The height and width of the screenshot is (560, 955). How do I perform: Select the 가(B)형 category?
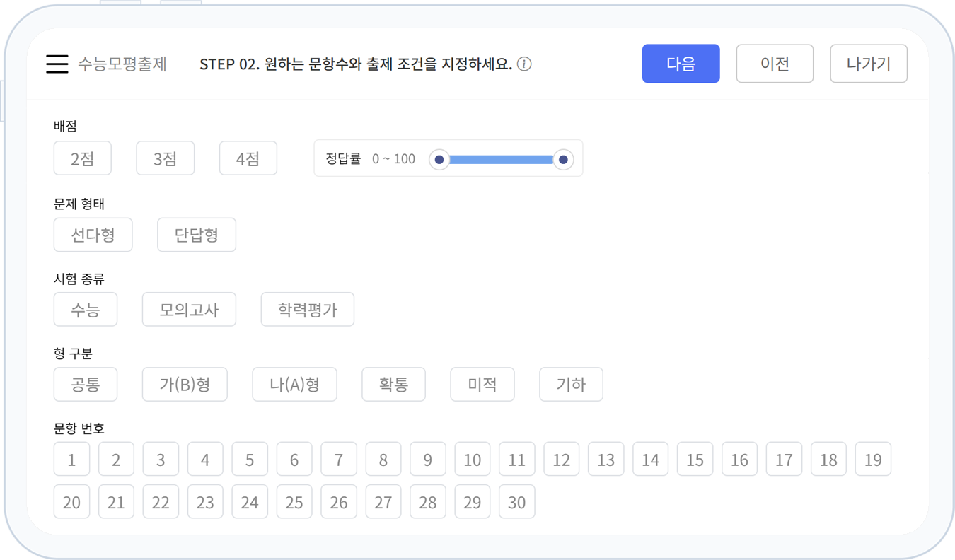185,384
